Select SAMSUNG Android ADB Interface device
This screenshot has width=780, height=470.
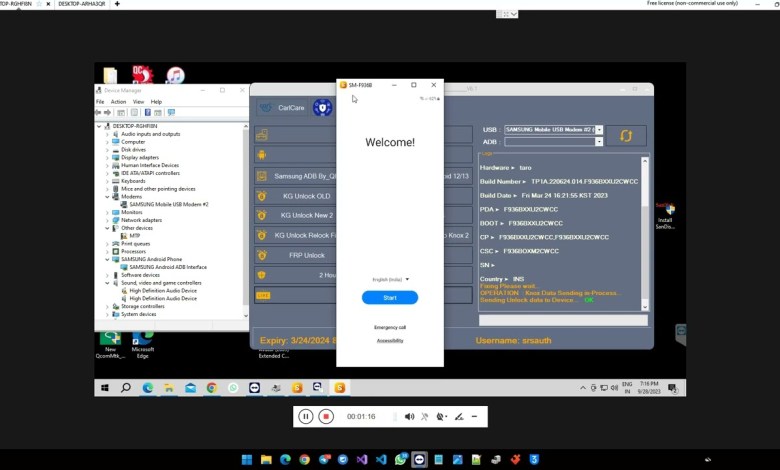(167, 267)
